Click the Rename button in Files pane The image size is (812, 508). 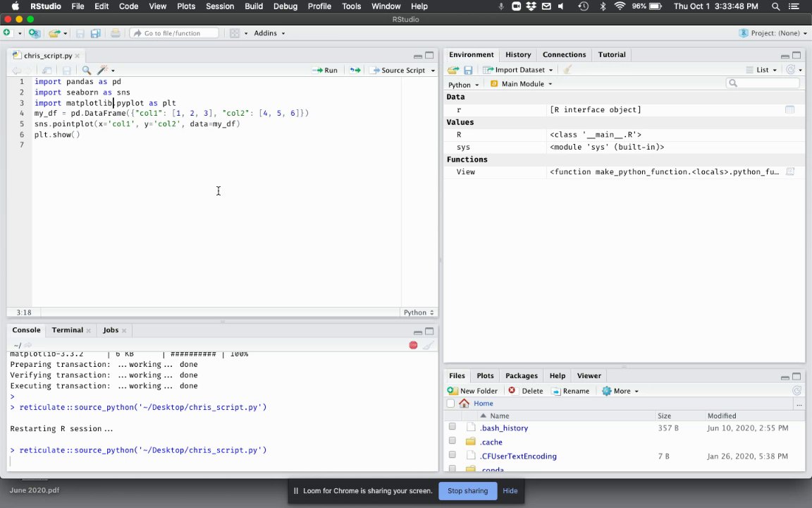tap(570, 391)
